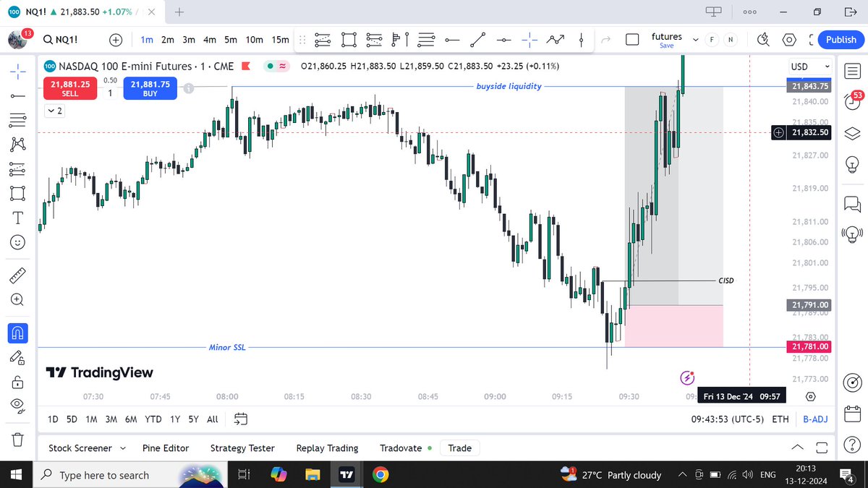Open the chats speech bubbles panel
This screenshot has width=868, height=488.
(852, 205)
